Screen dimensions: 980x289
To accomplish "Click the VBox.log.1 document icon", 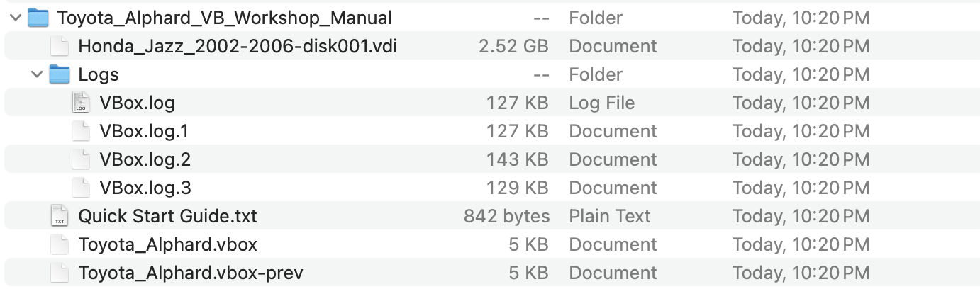I will pyautogui.click(x=81, y=131).
